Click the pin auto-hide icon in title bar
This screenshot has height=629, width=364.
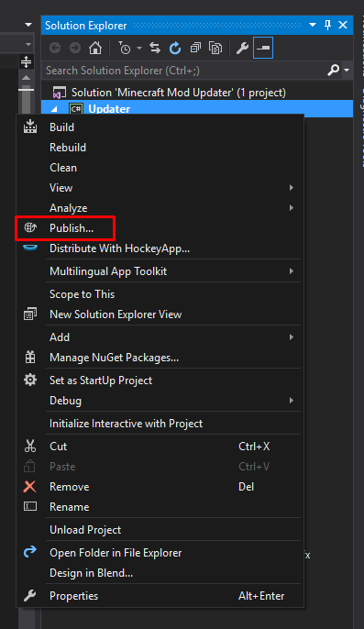pos(327,26)
